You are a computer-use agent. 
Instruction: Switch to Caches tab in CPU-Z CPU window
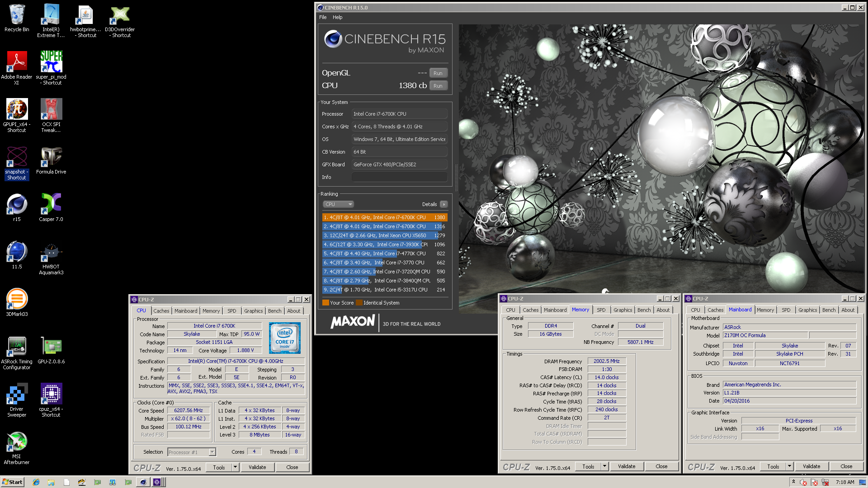(161, 311)
